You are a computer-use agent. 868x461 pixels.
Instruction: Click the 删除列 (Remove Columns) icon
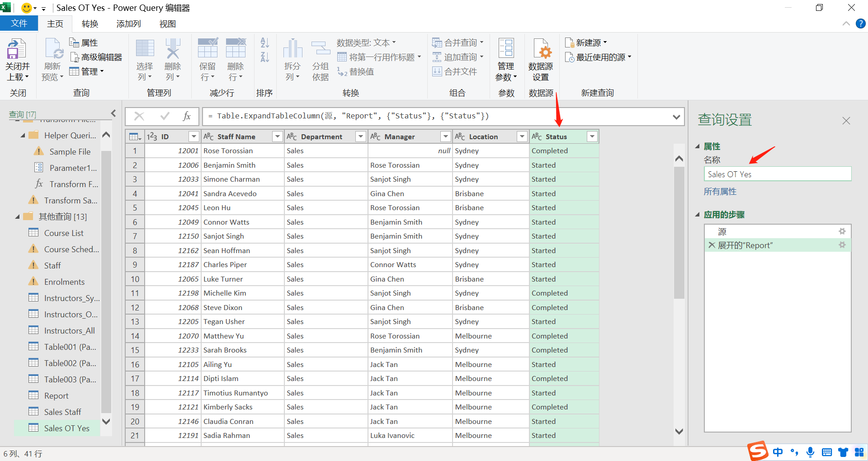pyautogui.click(x=173, y=59)
